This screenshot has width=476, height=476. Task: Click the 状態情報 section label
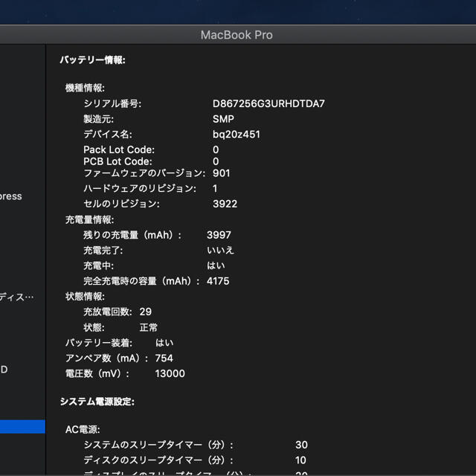coord(85,297)
